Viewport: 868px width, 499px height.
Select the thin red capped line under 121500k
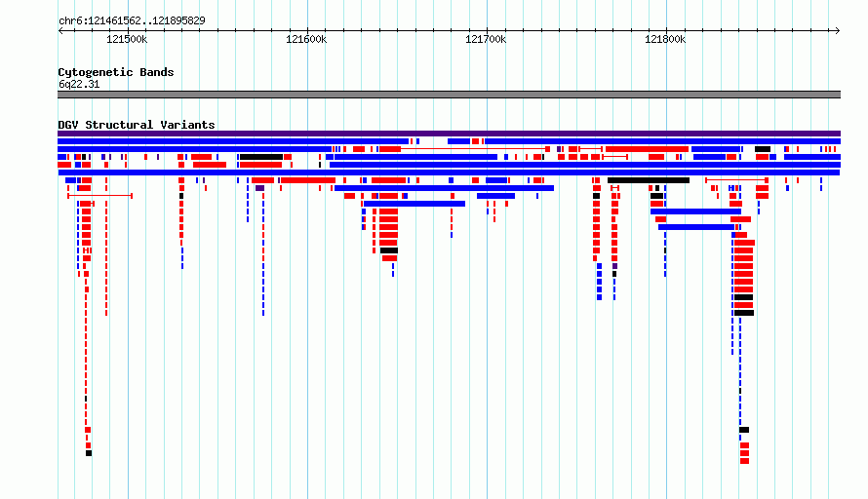pos(99,196)
